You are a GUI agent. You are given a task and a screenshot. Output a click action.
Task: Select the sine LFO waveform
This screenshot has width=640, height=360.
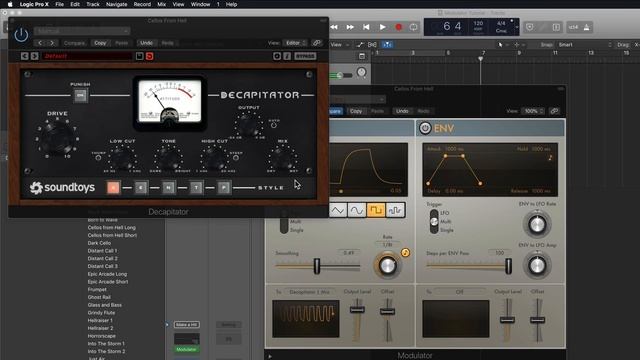[357, 210]
